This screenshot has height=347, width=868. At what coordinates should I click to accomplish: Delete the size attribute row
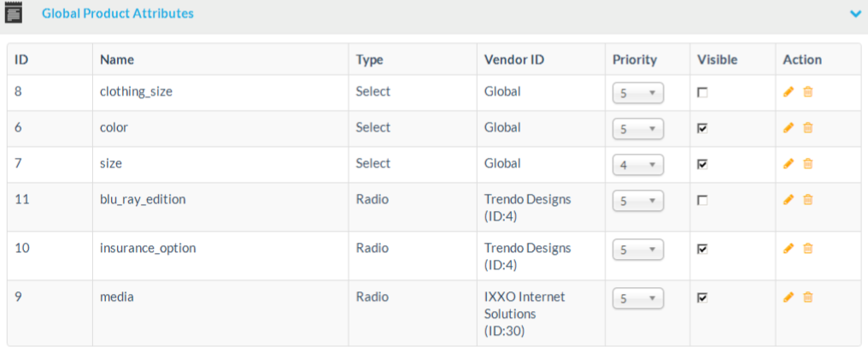(807, 164)
